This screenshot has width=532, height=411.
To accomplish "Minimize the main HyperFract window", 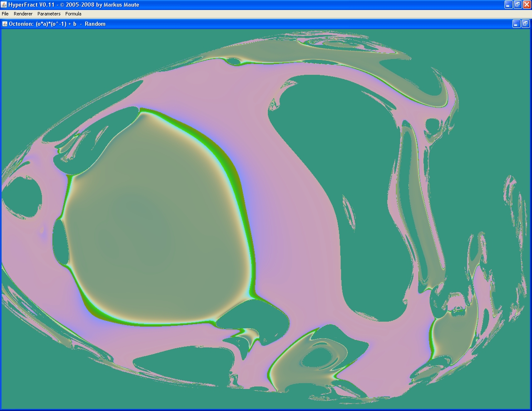I will [x=508, y=5].
